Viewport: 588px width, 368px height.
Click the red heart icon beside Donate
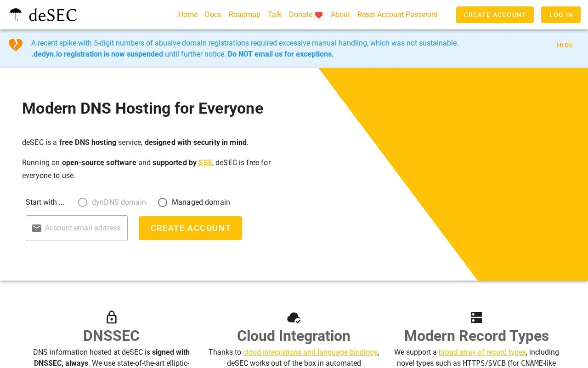pos(319,15)
